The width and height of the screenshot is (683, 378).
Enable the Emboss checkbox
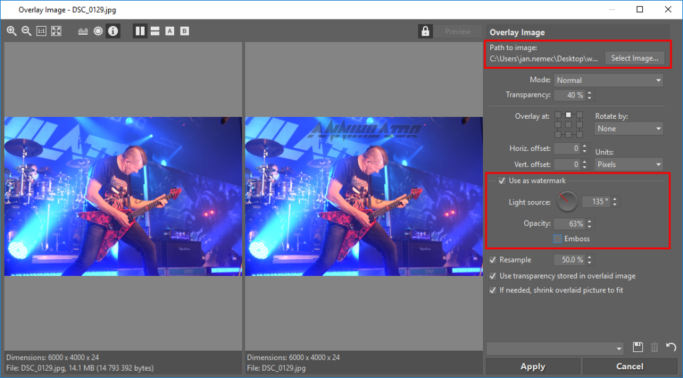click(558, 239)
